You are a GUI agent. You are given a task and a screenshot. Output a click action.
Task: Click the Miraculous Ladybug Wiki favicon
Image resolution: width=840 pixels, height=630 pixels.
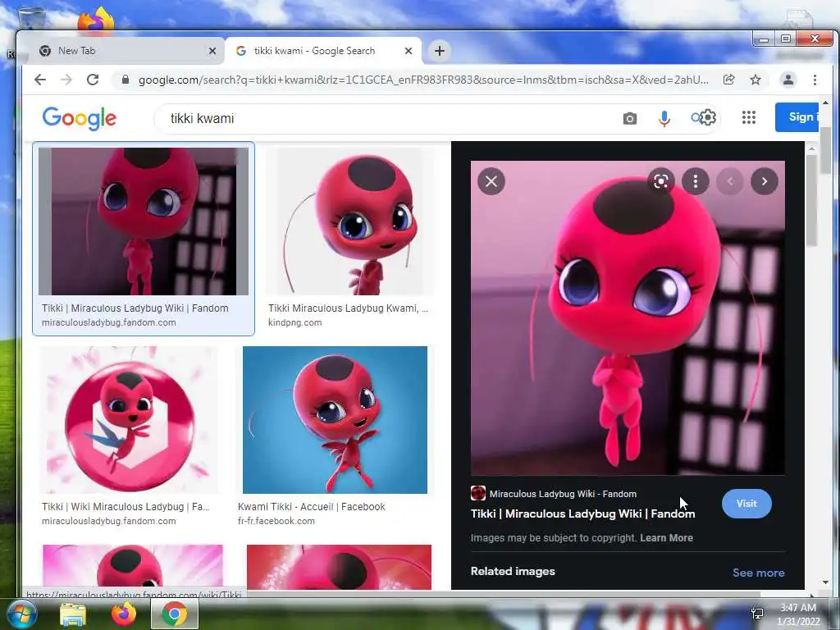[x=478, y=493]
